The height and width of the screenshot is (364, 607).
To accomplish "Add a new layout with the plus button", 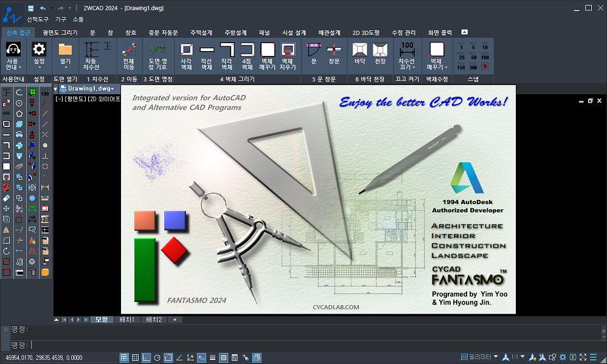I will [175, 320].
